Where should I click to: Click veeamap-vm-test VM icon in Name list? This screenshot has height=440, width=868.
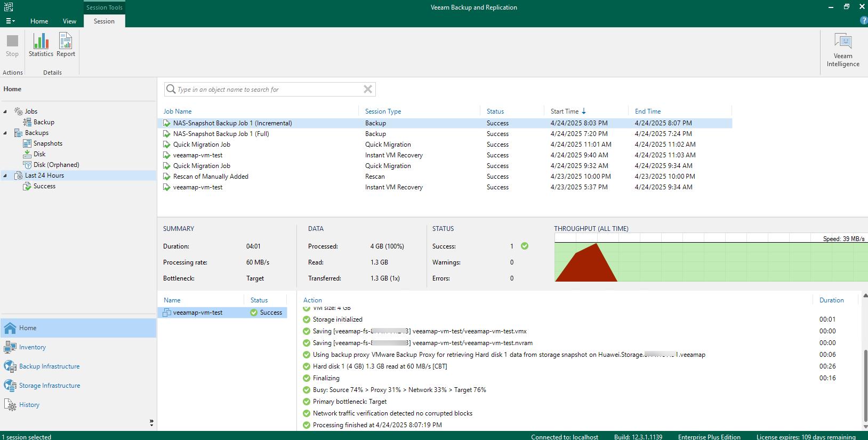point(167,313)
